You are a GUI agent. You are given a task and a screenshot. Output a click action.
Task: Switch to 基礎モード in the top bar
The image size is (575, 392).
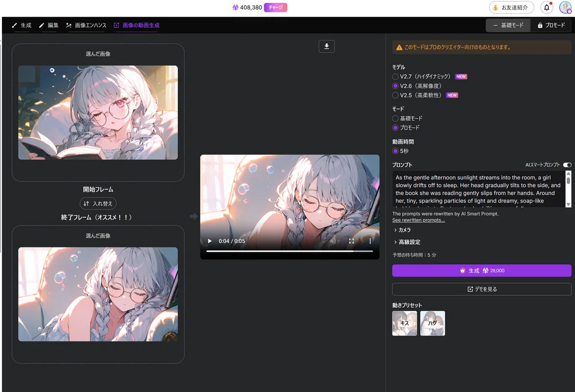[x=508, y=25]
